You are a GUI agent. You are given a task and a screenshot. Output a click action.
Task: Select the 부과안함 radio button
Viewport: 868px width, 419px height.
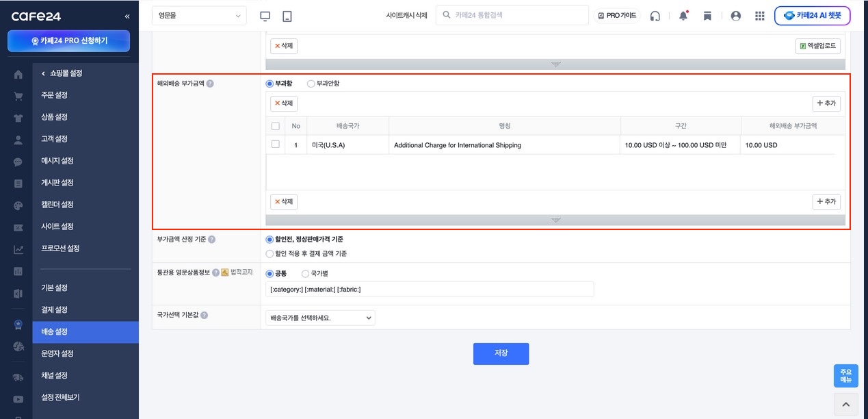point(311,84)
